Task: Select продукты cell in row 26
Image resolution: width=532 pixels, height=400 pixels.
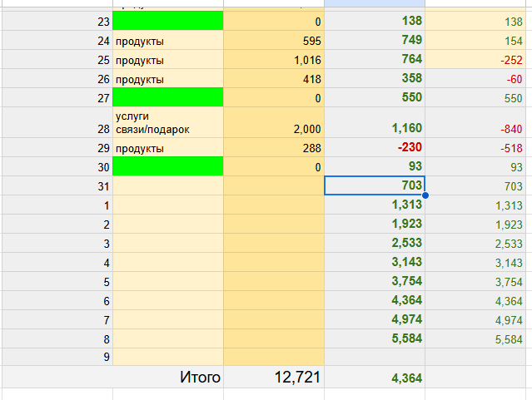Action: (x=168, y=78)
